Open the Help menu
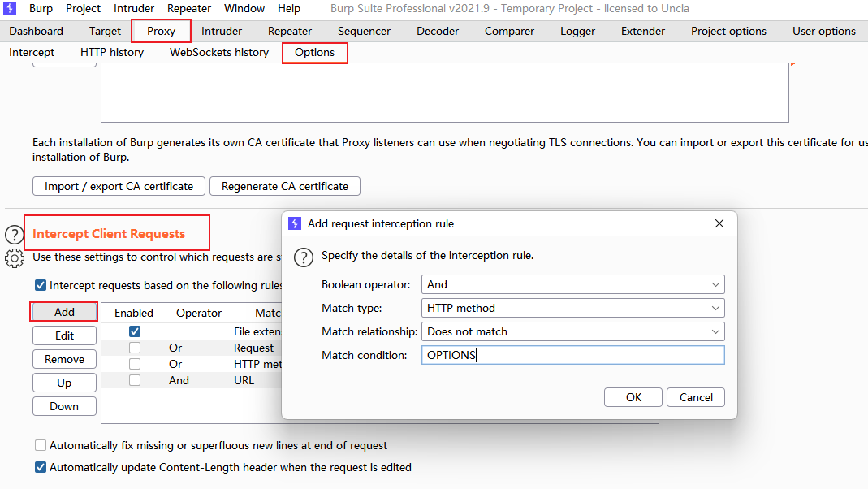Image resolution: width=868 pixels, height=489 pixels. 289,8
